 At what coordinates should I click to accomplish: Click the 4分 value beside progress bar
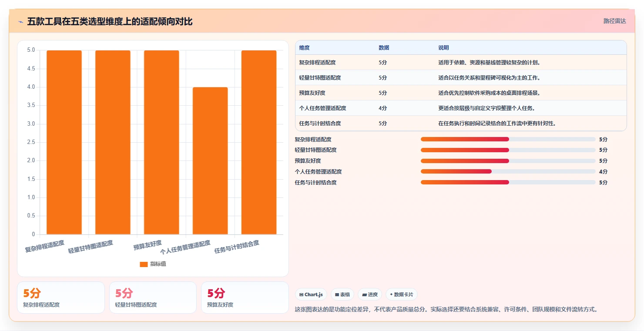pos(603,172)
